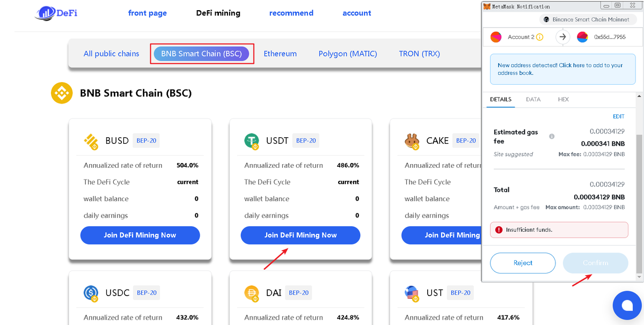
Task: Click the scroll-up arrow in MetaMask details pane
Action: [x=638, y=95]
